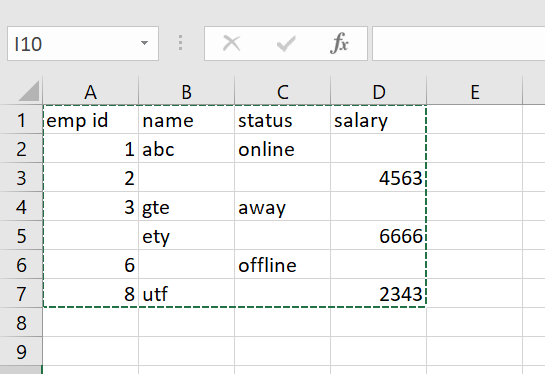Screen dimensions: 545x374
Task: Click the Select All corner triangle
Action: (x=29, y=90)
